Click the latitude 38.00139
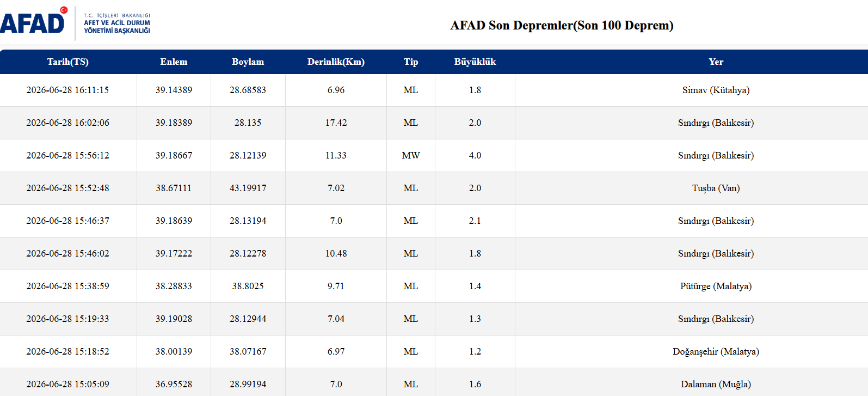The width and height of the screenshot is (868, 396). click(x=174, y=351)
